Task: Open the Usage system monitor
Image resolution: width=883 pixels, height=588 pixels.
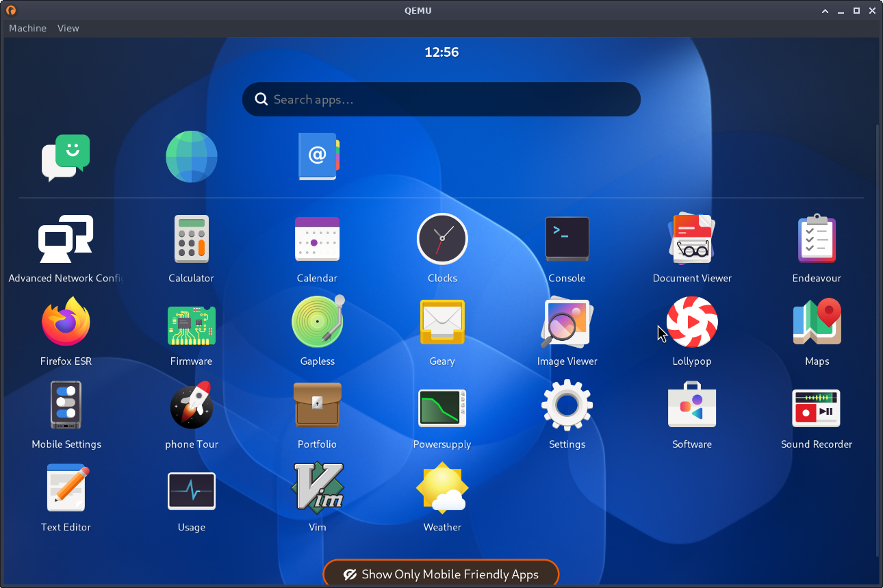Action: coord(192,491)
